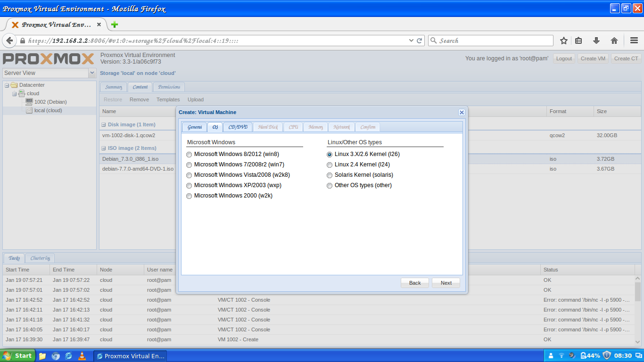Screen dimensions: 644x362
Task: Switch to the Cluster log tab
Action: tap(40, 258)
